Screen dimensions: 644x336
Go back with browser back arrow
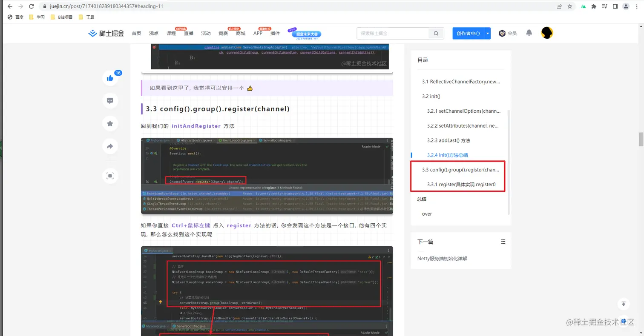[x=9, y=6]
